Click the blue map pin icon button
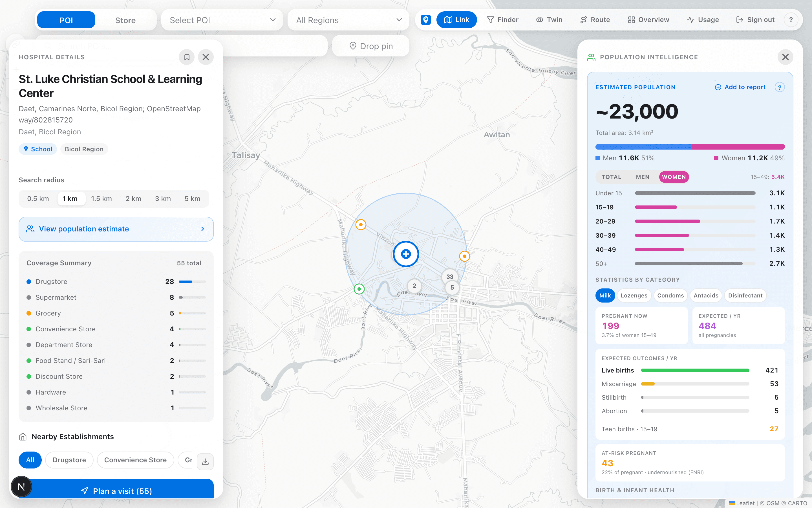Image resolution: width=812 pixels, height=508 pixels. tap(425, 20)
